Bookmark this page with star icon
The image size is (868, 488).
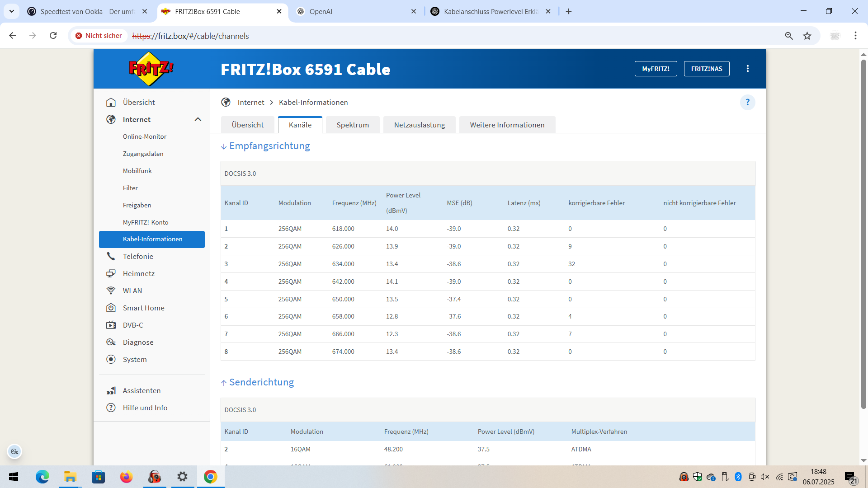[x=807, y=36]
